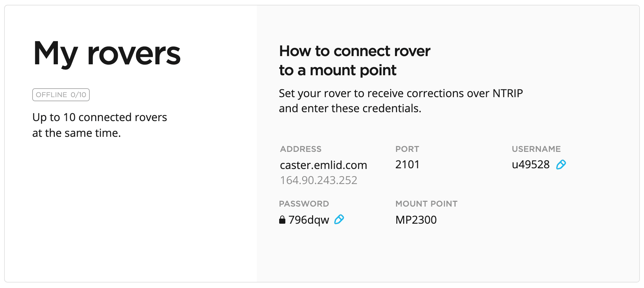
Task: Click the IP address 164.90.243.252
Action: [318, 180]
